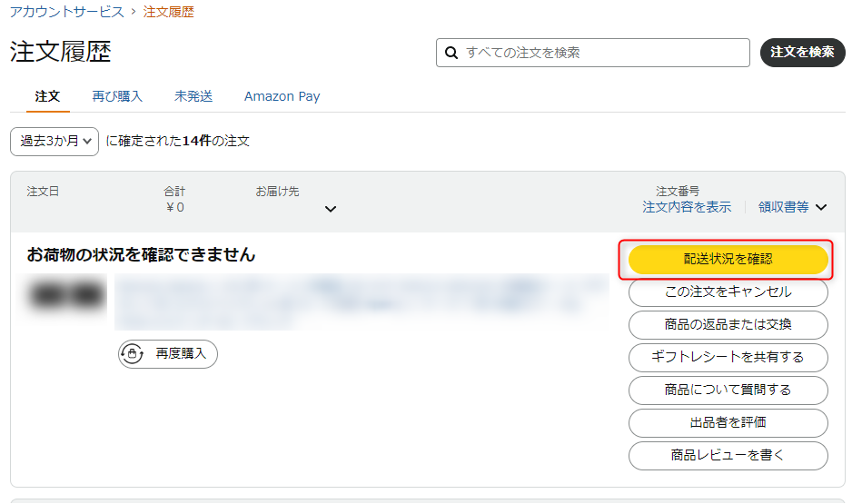The width and height of the screenshot is (852, 504).
Task: Click the 注文を検索 button
Action: pos(802,53)
